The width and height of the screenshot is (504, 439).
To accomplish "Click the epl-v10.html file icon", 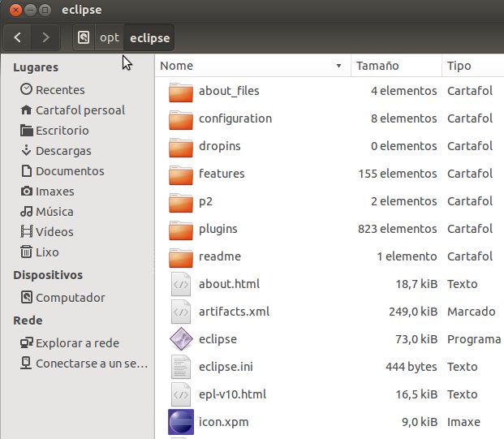I will (181, 394).
